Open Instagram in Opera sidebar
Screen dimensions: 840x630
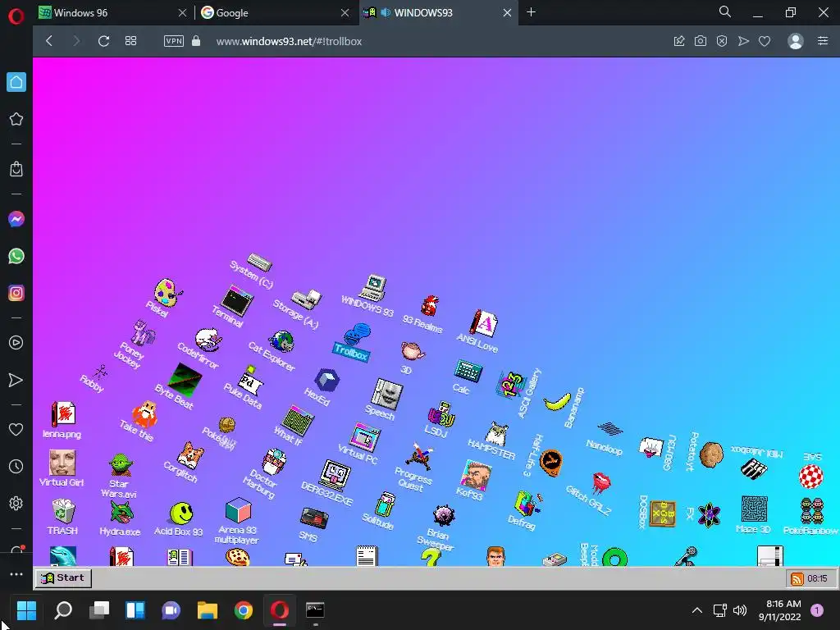pos(16,293)
